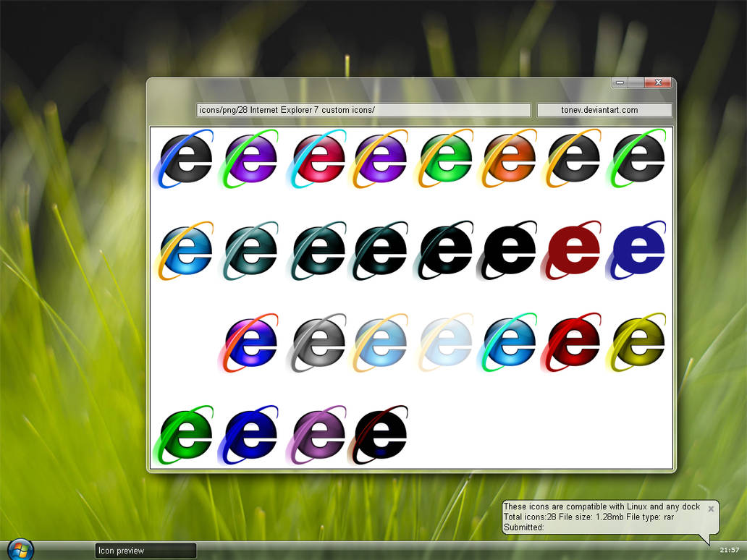747x560 pixels.
Task: Select the purple e icon with green ring
Action: click(250, 158)
